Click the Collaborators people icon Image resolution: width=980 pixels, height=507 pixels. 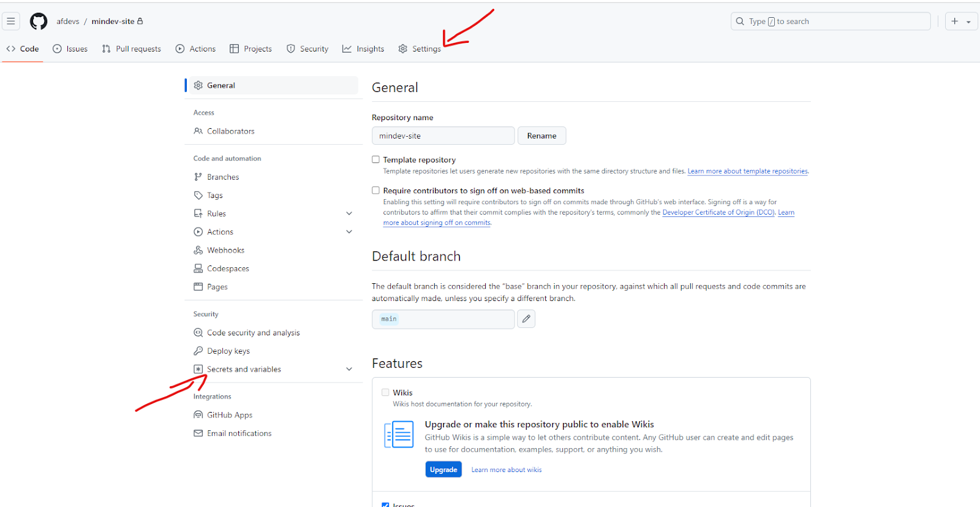tap(198, 131)
